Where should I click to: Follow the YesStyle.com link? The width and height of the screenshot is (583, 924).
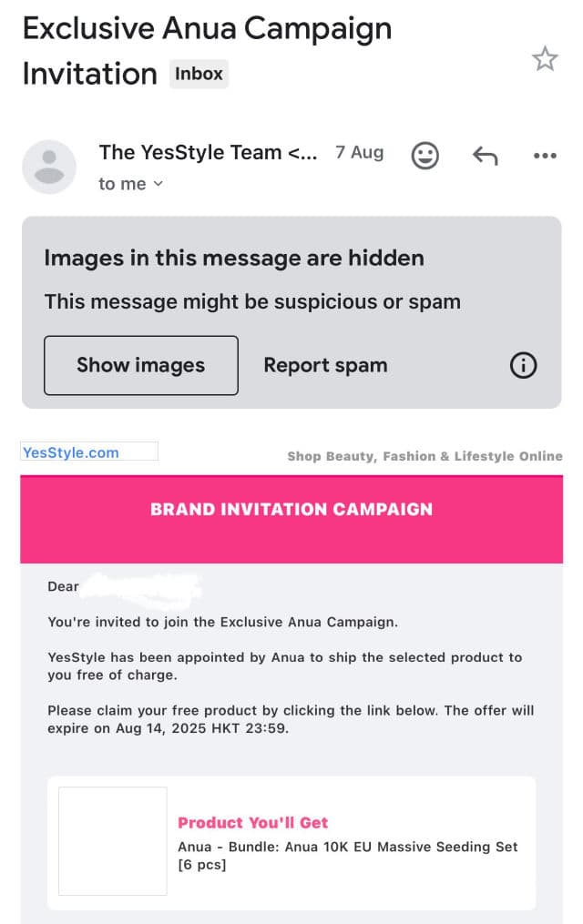(71, 452)
